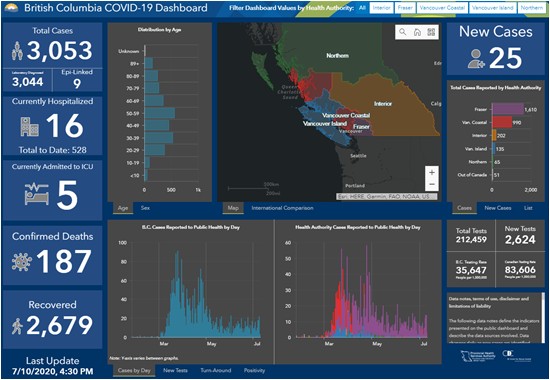Select the All health authority filter
This screenshot has width=550, height=380.
click(362, 7)
